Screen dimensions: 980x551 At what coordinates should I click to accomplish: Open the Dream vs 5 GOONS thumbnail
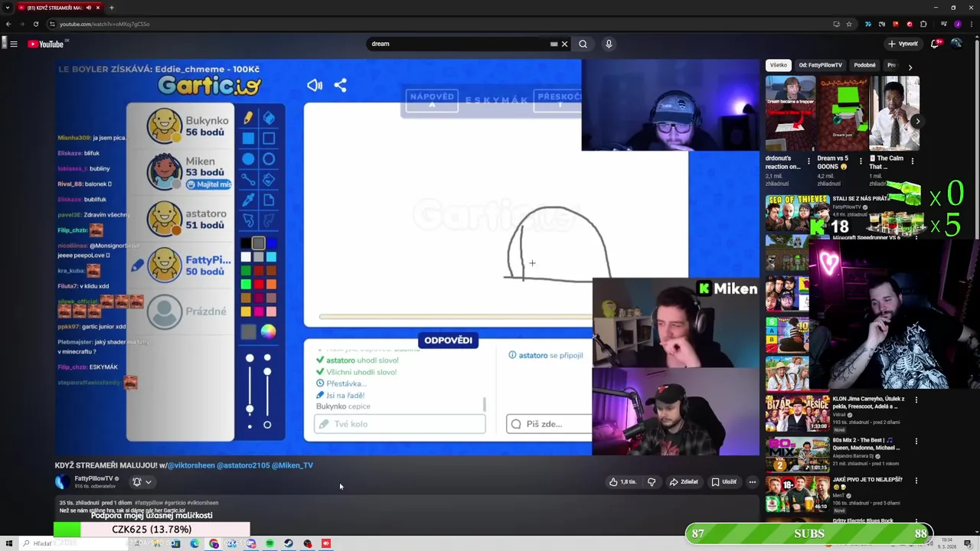(x=842, y=113)
